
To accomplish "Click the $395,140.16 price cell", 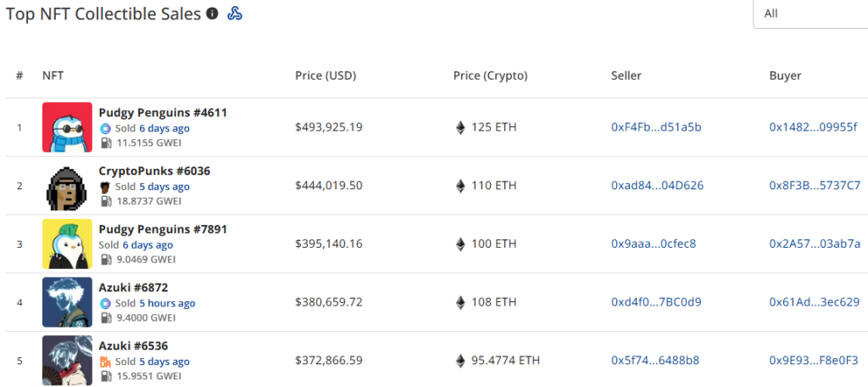I will tap(329, 244).
